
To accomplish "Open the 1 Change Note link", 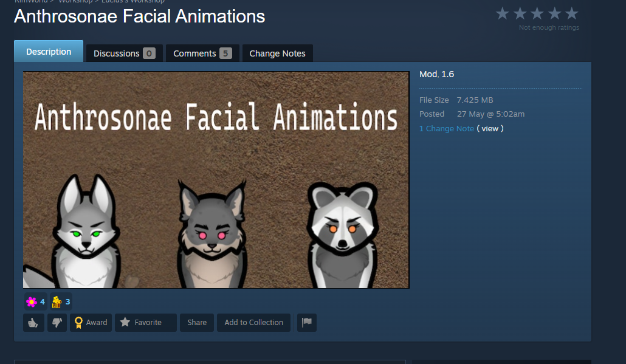I will (446, 128).
